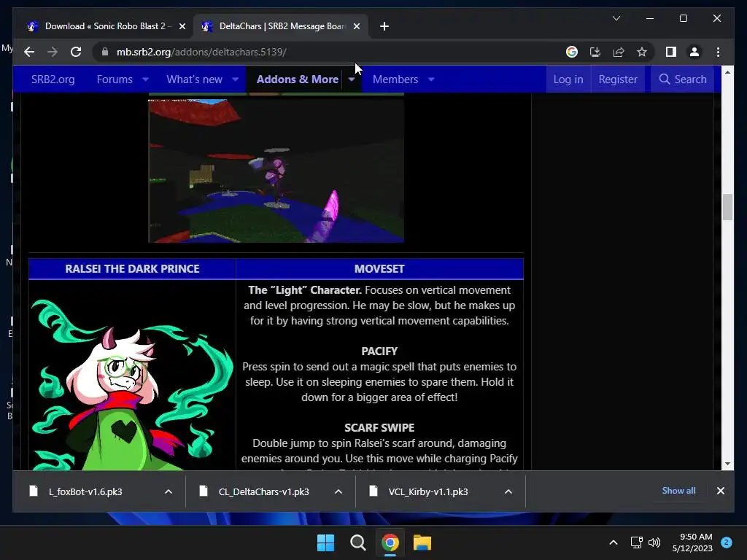
Task: Click the Register link
Action: 618,79
